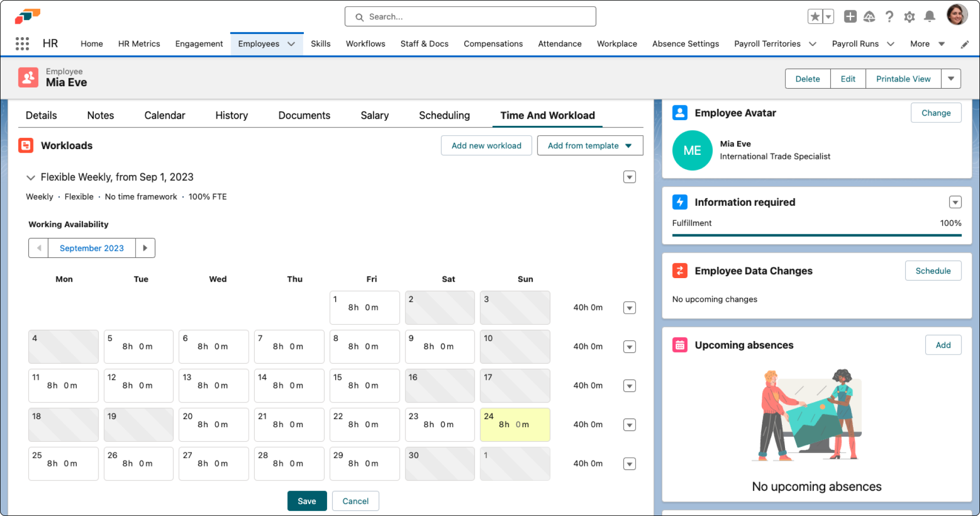Click the help question mark icon
The width and height of the screenshot is (980, 516).
coord(889,17)
